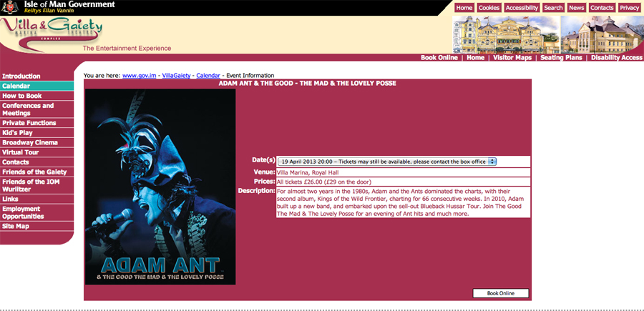Go to News in the top bar

[x=577, y=8]
